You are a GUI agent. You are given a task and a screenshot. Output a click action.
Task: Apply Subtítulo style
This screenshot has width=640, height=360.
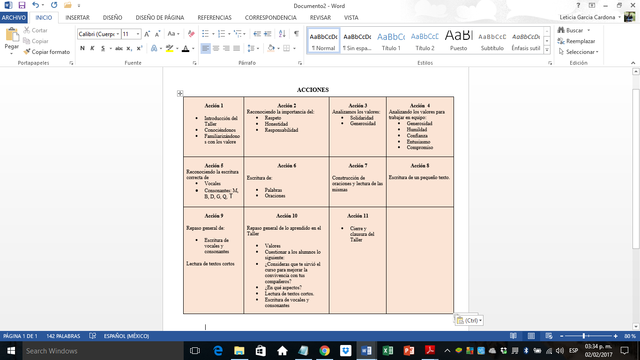492,41
